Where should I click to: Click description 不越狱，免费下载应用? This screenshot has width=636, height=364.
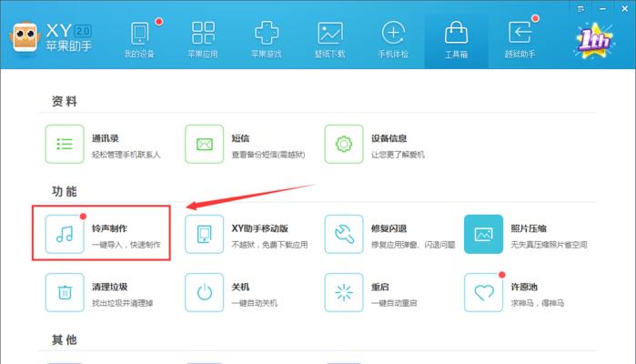269,245
